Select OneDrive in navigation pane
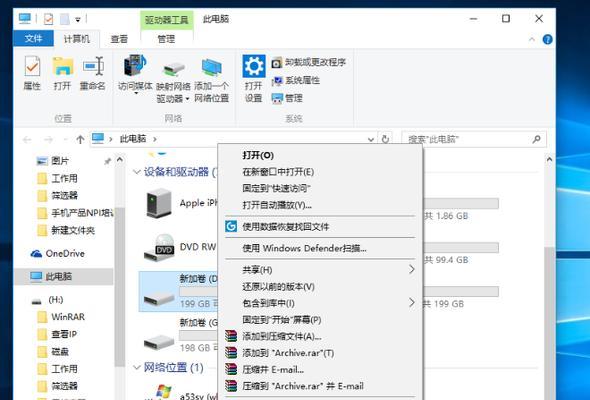Image resolution: width=590 pixels, height=400 pixels. click(58, 254)
